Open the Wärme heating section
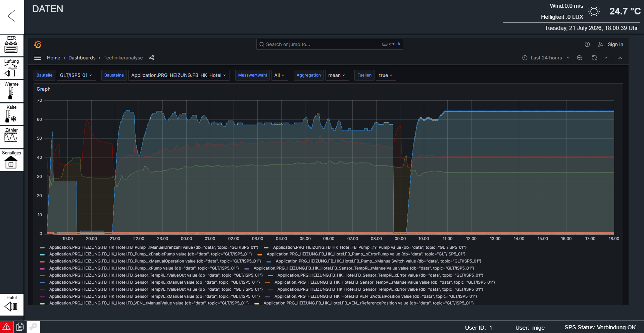644x333 pixels. pyautogui.click(x=11, y=91)
